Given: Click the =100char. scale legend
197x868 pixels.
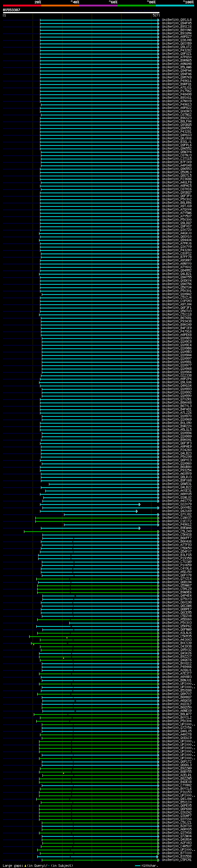Looking at the screenshot, I should click(x=146, y=866).
